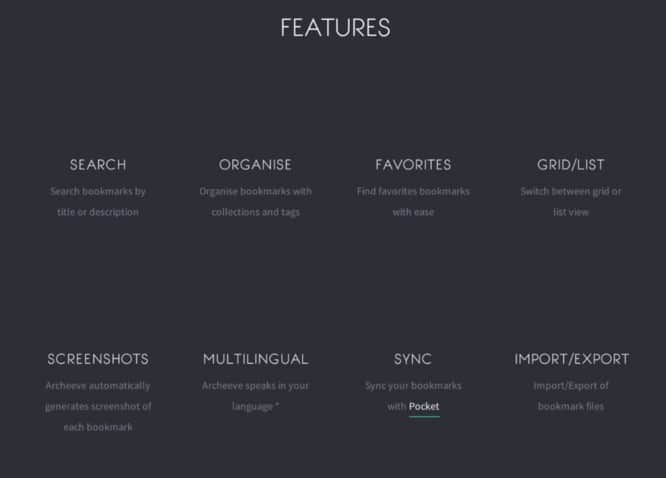Click 'Import/Export of bookmark files' description
Image resolution: width=666 pixels, height=478 pixels.
pos(571,396)
